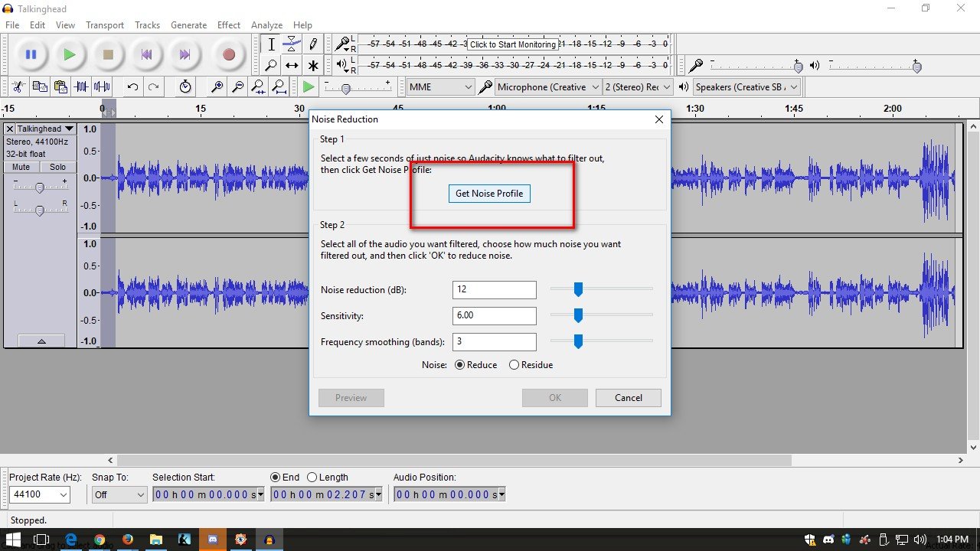
Task: Click the Noise reduction dB input field
Action: tap(495, 290)
